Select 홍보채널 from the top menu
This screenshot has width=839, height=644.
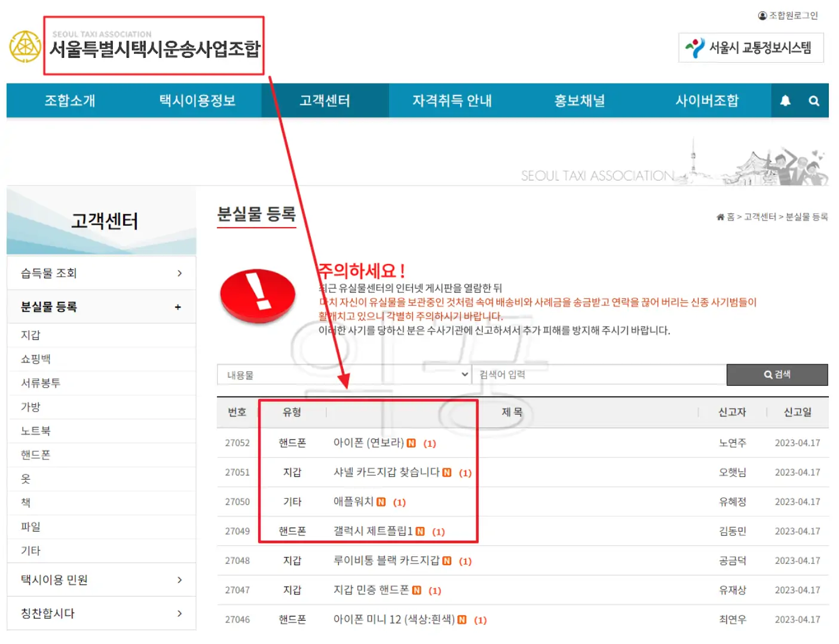[578, 100]
